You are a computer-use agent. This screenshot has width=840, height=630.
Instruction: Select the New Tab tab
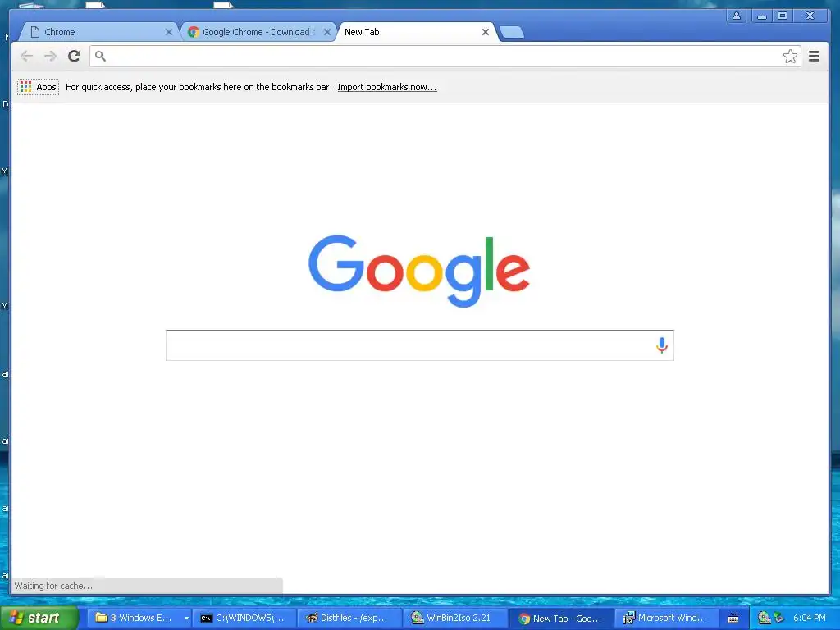(415, 32)
